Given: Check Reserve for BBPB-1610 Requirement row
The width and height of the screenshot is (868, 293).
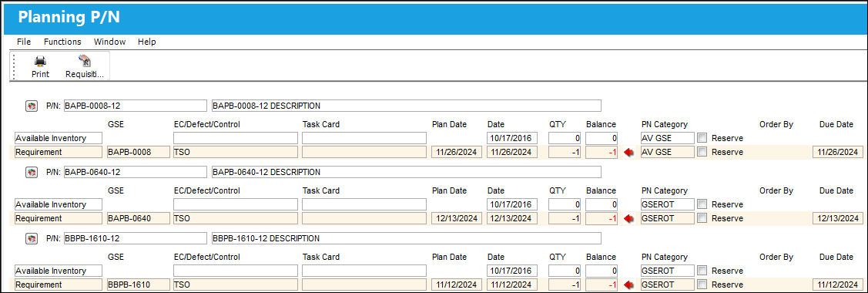Looking at the screenshot, I should click(x=702, y=285).
